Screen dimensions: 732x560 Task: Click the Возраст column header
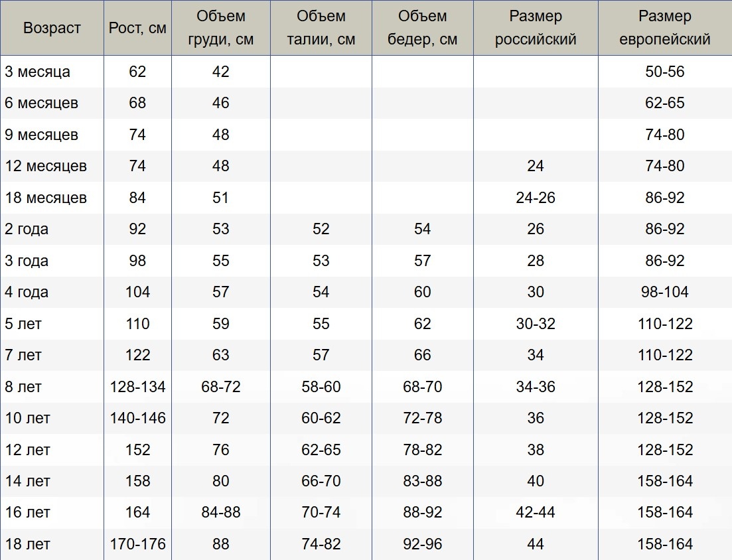[52, 28]
